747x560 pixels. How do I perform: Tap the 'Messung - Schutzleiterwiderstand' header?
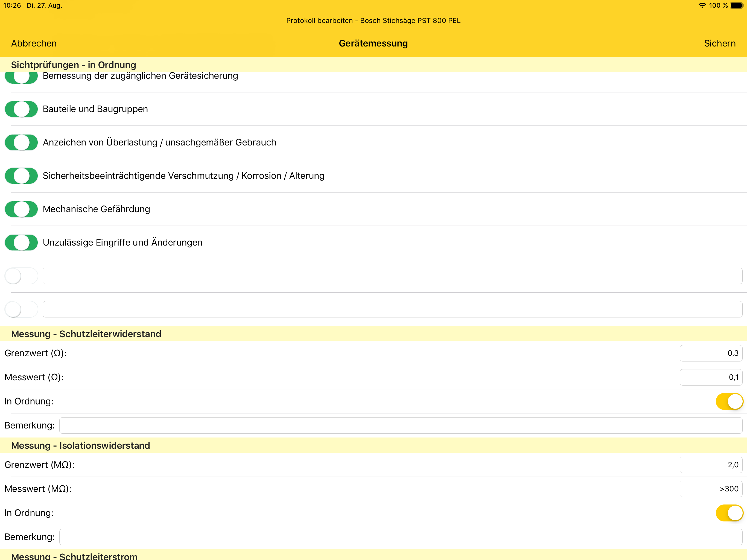86,334
